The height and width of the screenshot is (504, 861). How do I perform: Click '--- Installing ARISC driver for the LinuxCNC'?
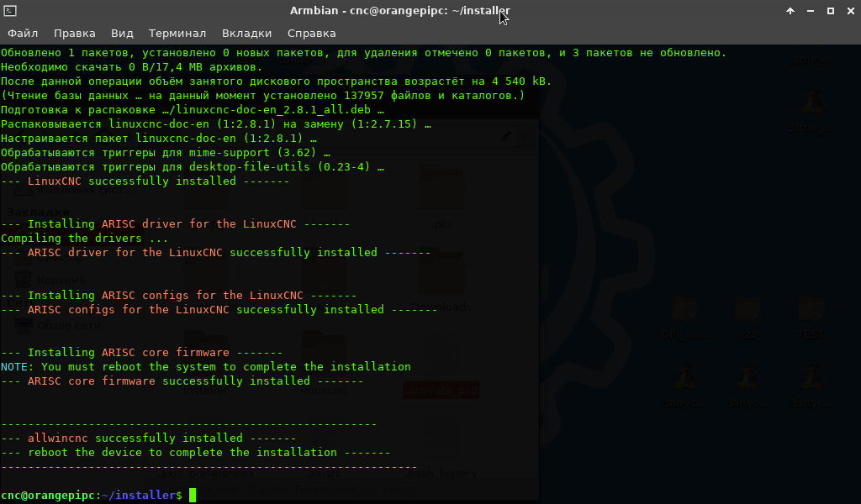(x=175, y=223)
